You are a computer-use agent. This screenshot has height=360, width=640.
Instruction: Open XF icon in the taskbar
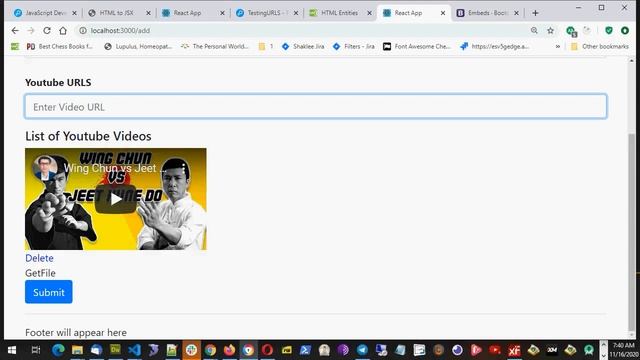click(514, 350)
